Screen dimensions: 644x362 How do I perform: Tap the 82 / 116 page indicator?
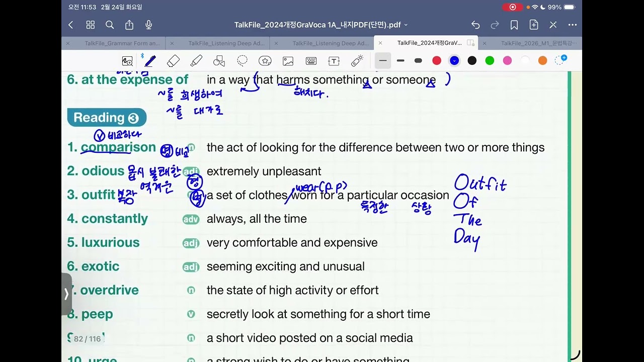pos(87,339)
